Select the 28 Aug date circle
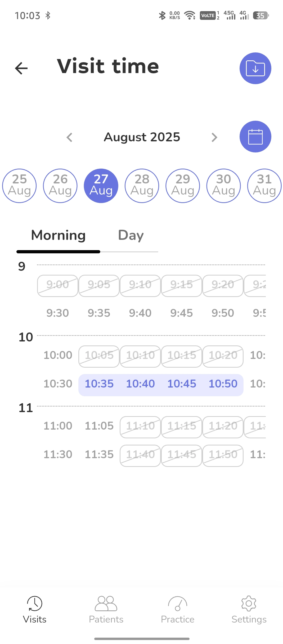Image resolution: width=283 pixels, height=644 pixels. click(x=142, y=186)
